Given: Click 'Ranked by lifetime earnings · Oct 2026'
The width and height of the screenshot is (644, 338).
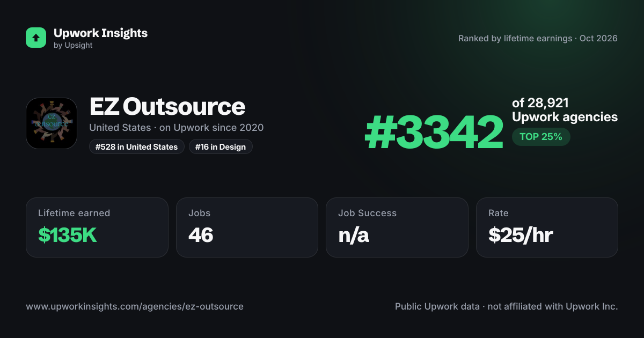Looking at the screenshot, I should coord(538,39).
